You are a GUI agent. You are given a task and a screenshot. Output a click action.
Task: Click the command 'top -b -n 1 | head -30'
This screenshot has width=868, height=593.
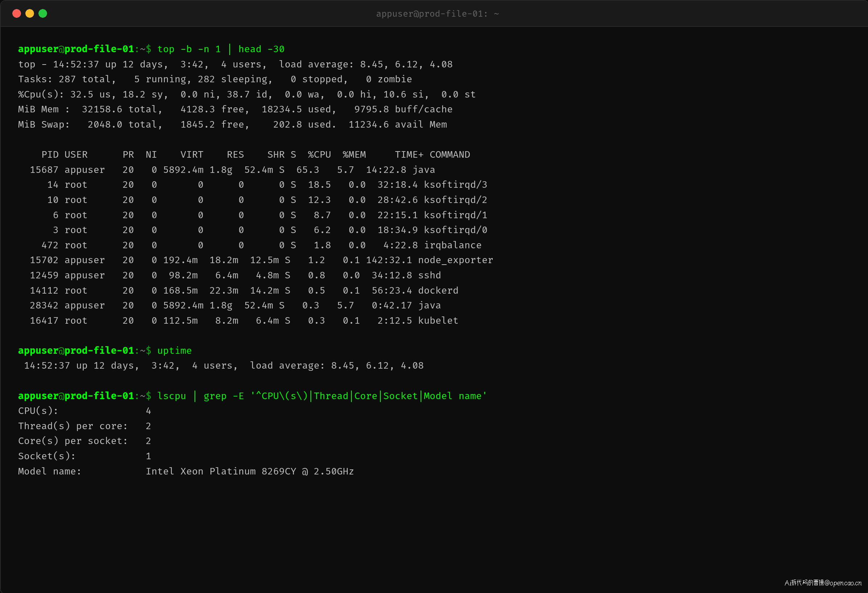(221, 49)
